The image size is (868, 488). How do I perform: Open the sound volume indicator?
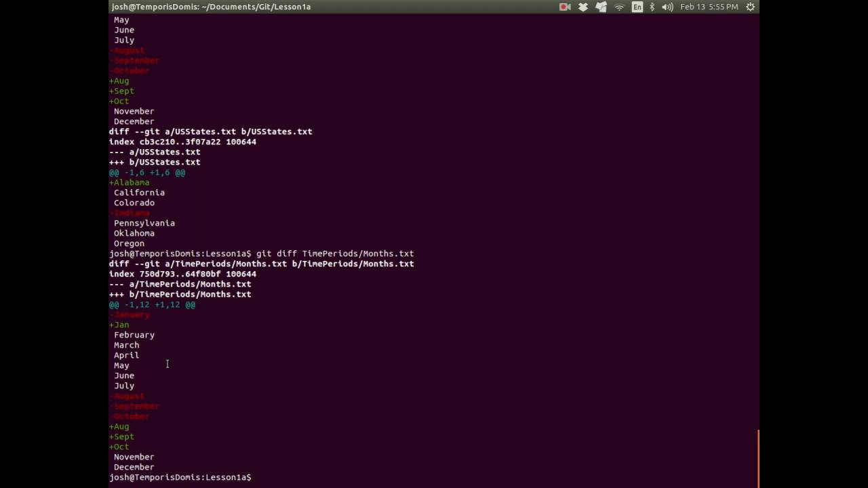[667, 7]
